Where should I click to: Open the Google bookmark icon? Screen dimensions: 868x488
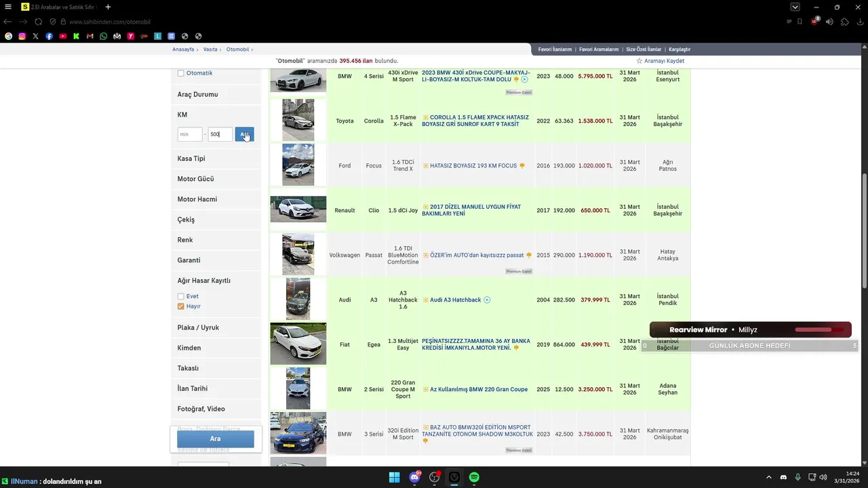(8, 36)
